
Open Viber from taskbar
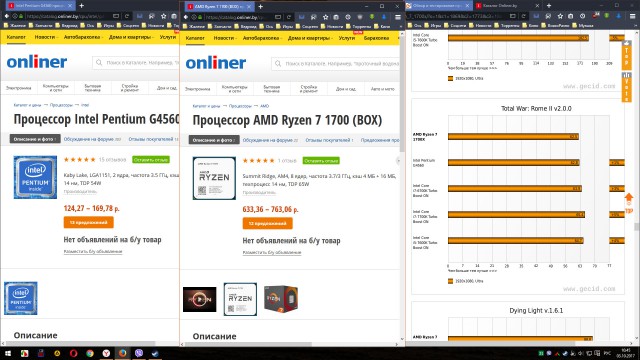point(139,353)
